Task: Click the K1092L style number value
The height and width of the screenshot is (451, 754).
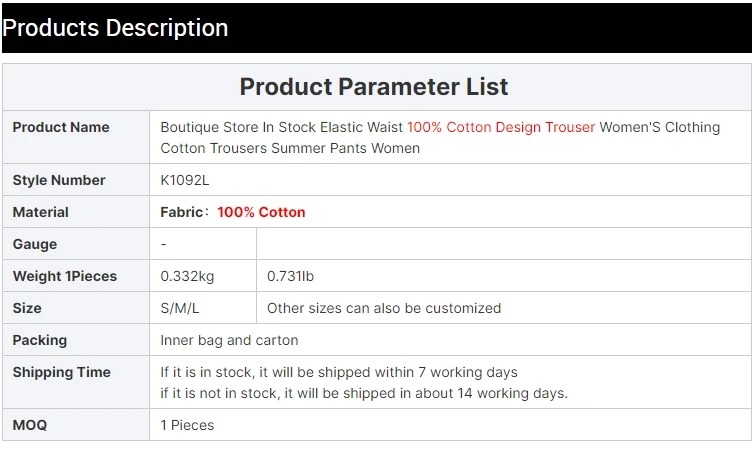Action: tap(185, 180)
